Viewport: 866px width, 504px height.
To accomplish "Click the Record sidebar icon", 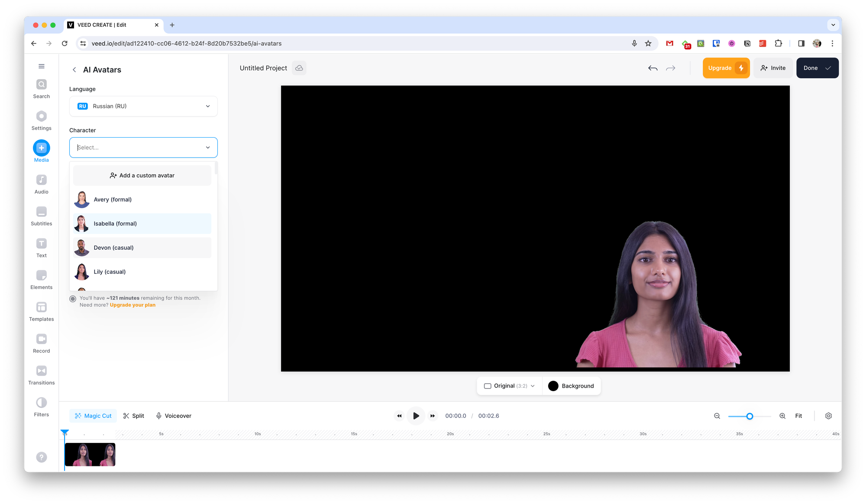I will [41, 339].
